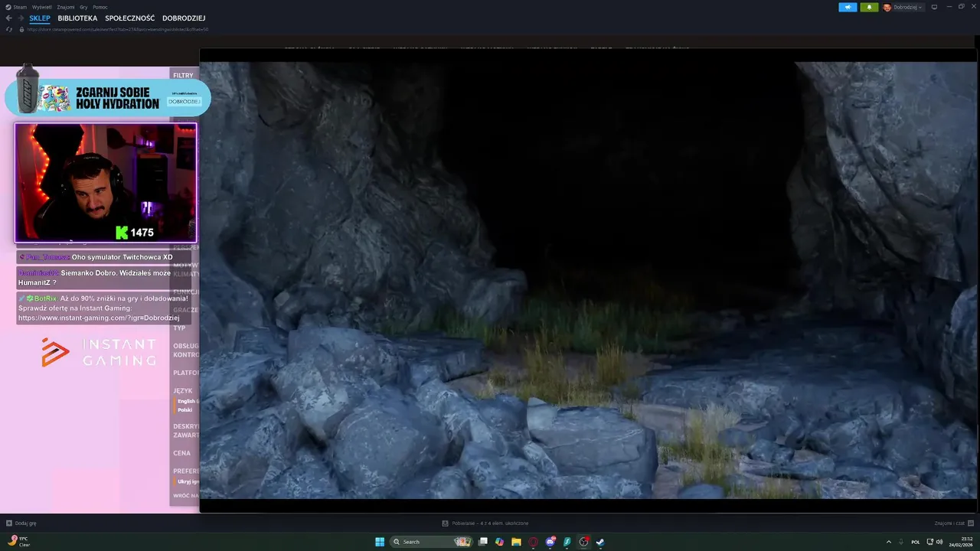Open the blue megaphone announcements button

[x=848, y=7]
